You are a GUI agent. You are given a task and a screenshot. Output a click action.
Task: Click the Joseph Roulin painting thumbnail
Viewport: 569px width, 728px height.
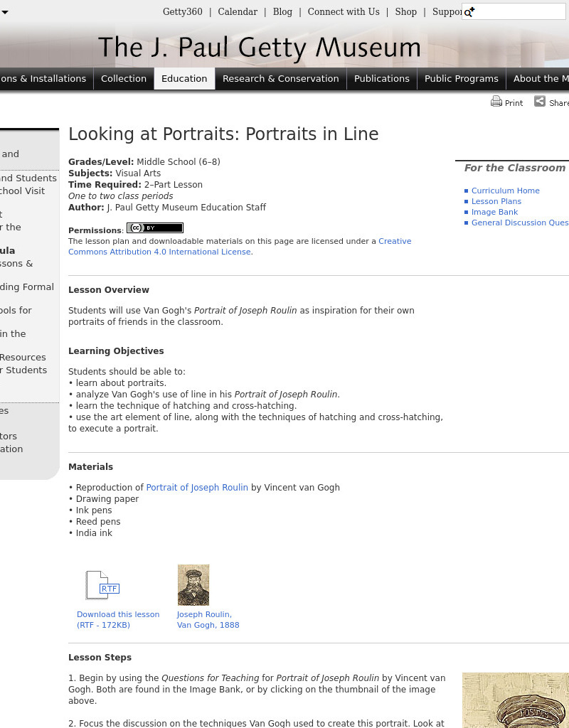(193, 584)
